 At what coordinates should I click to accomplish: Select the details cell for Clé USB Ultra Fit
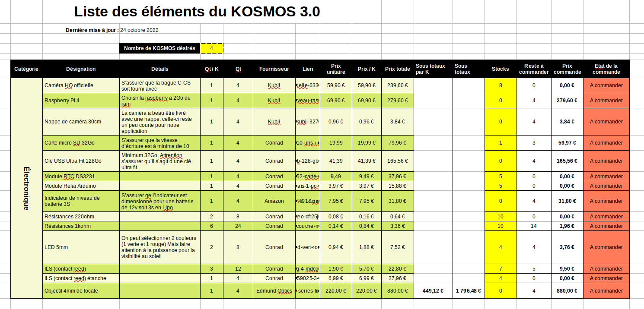pos(160,161)
